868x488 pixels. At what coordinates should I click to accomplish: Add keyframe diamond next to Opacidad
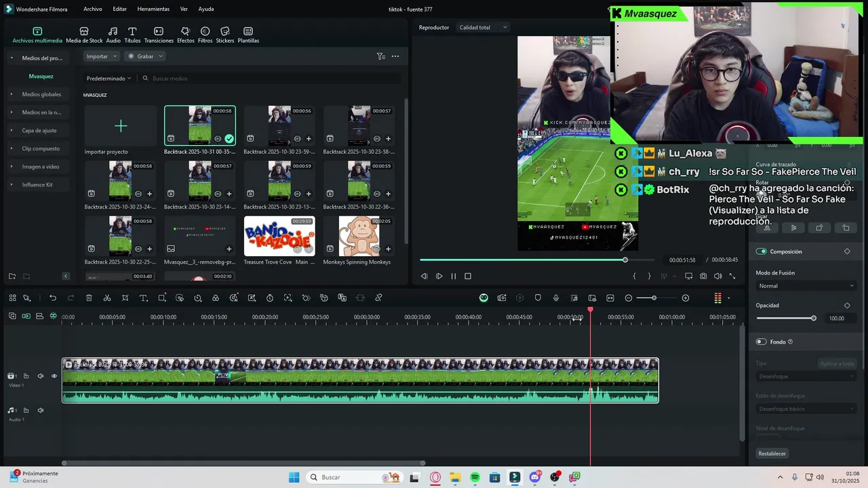click(x=847, y=305)
